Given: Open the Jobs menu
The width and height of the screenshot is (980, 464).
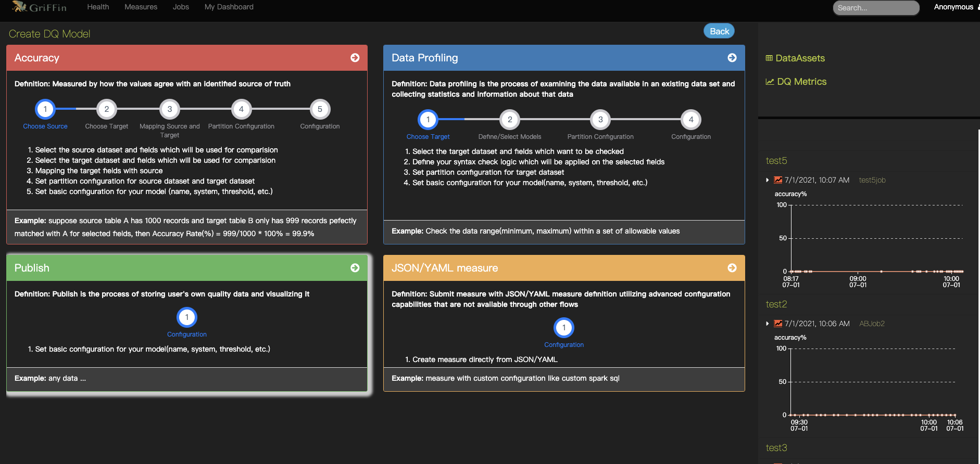Looking at the screenshot, I should 181,7.
